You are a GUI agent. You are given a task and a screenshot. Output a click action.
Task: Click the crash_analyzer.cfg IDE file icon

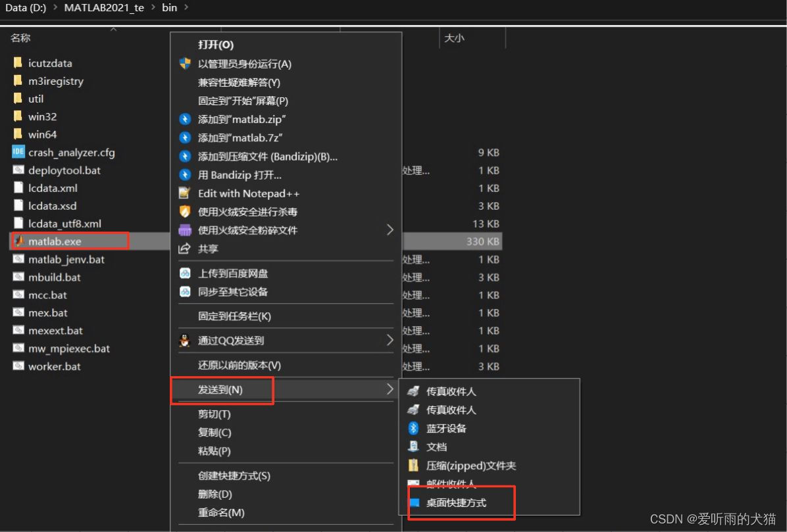[x=18, y=152]
